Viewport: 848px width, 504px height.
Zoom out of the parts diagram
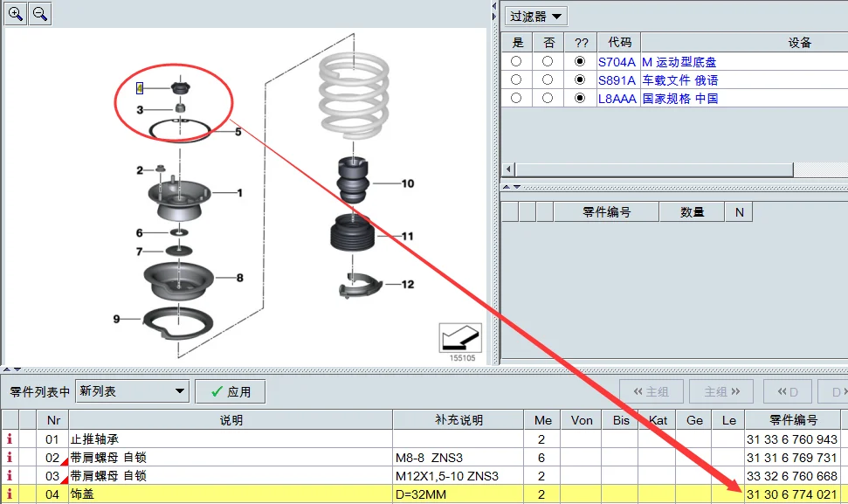coord(40,13)
